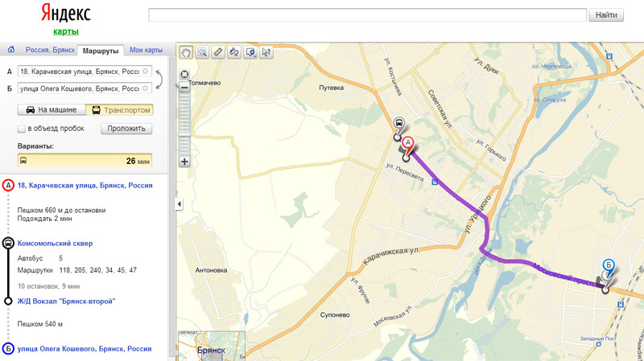Open the 'Россия, Брянск' tab
The image size is (644, 361).
pos(50,50)
